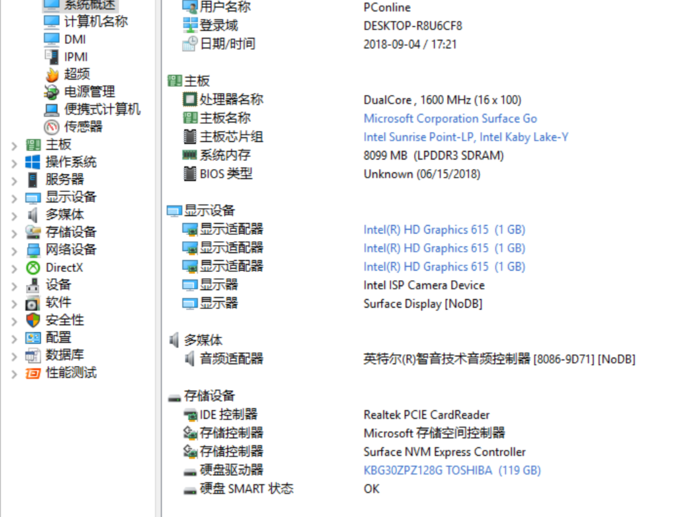Select the Unknown (06/15/2018) BIOS value

(x=422, y=174)
